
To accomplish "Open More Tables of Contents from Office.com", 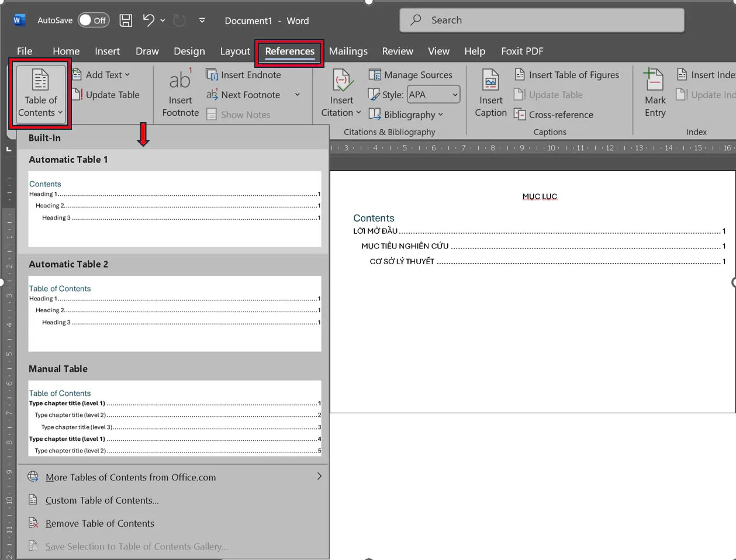I will pyautogui.click(x=174, y=477).
